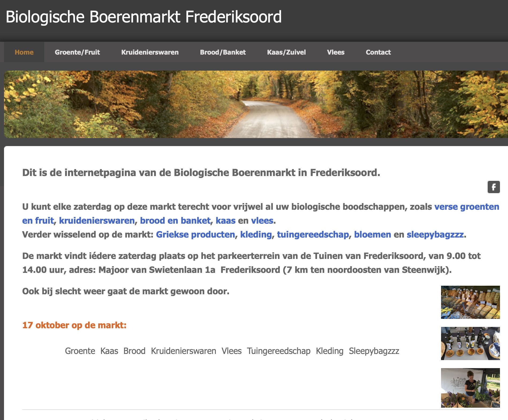Click the 'verse groenten en fruit' link
Image resolution: width=508 pixels, height=420 pixels.
coord(466,207)
